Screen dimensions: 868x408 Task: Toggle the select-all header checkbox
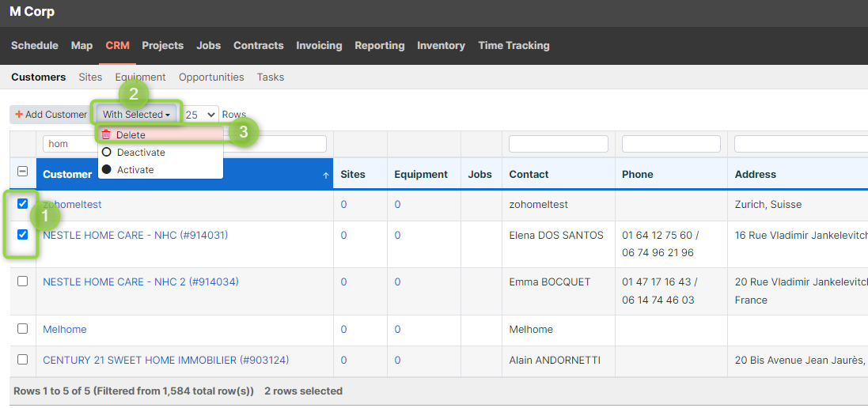(23, 172)
